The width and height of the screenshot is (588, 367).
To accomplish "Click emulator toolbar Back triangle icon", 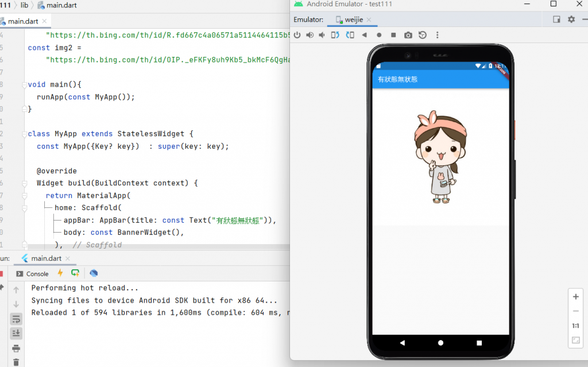I will [364, 35].
